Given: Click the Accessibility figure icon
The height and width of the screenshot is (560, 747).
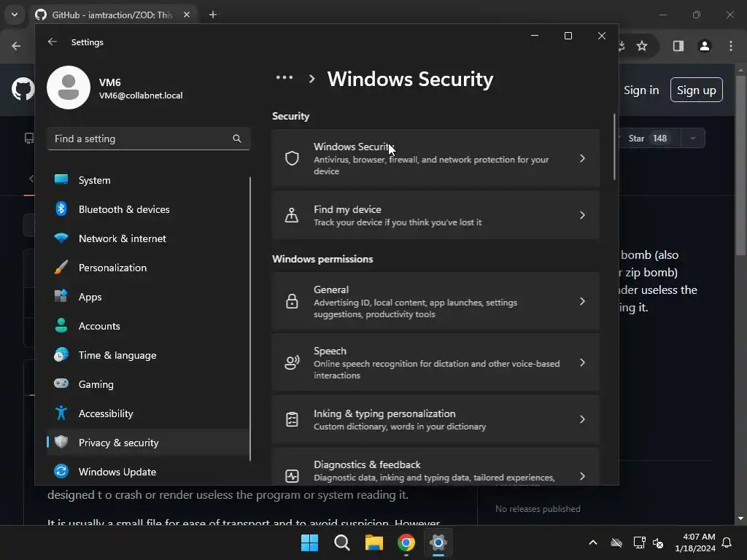Looking at the screenshot, I should (61, 413).
